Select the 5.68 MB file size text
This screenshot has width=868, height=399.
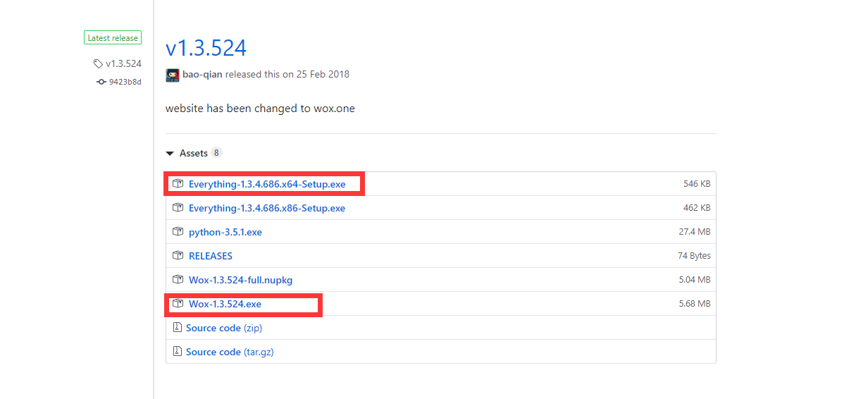(694, 304)
